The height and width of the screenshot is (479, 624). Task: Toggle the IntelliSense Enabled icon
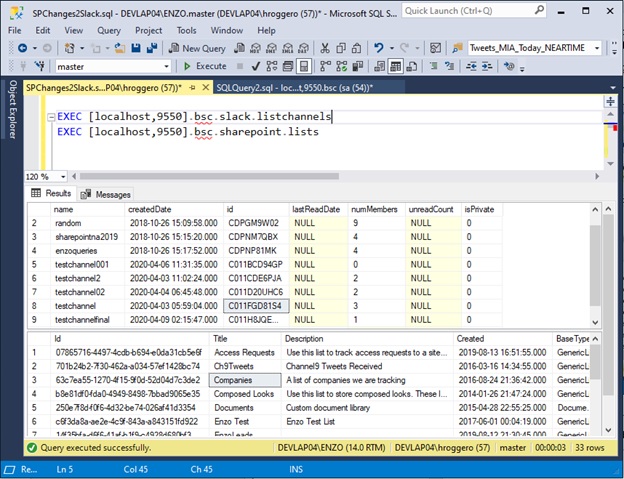(x=304, y=66)
